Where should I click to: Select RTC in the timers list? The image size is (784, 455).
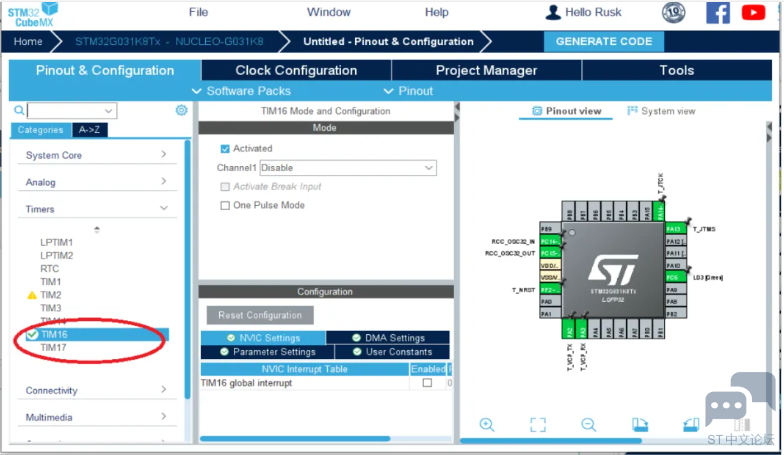pyautogui.click(x=50, y=268)
